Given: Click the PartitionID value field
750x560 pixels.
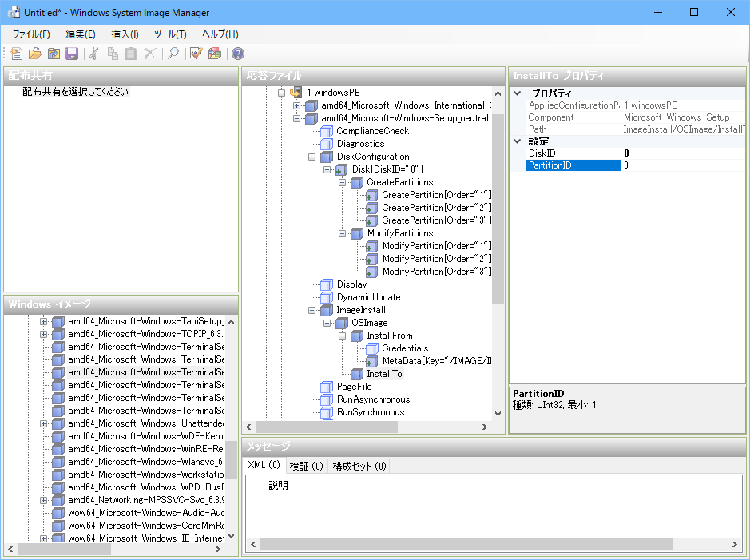Looking at the screenshot, I should click(x=683, y=165).
